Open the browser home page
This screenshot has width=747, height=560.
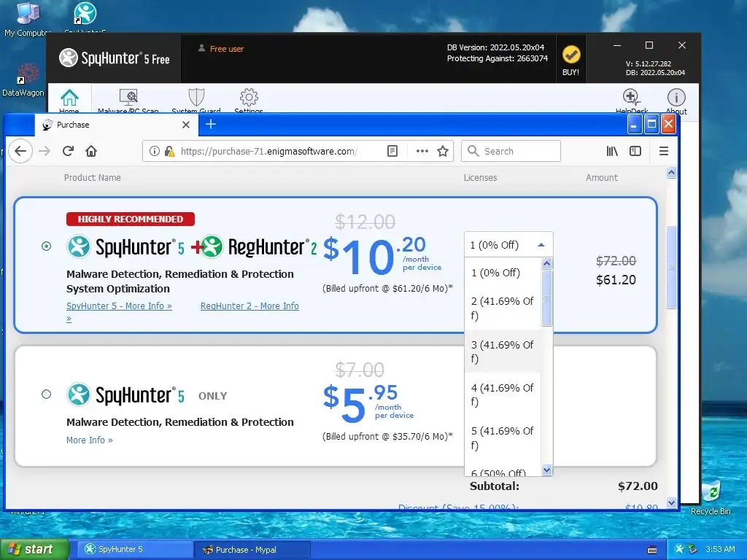[91, 151]
